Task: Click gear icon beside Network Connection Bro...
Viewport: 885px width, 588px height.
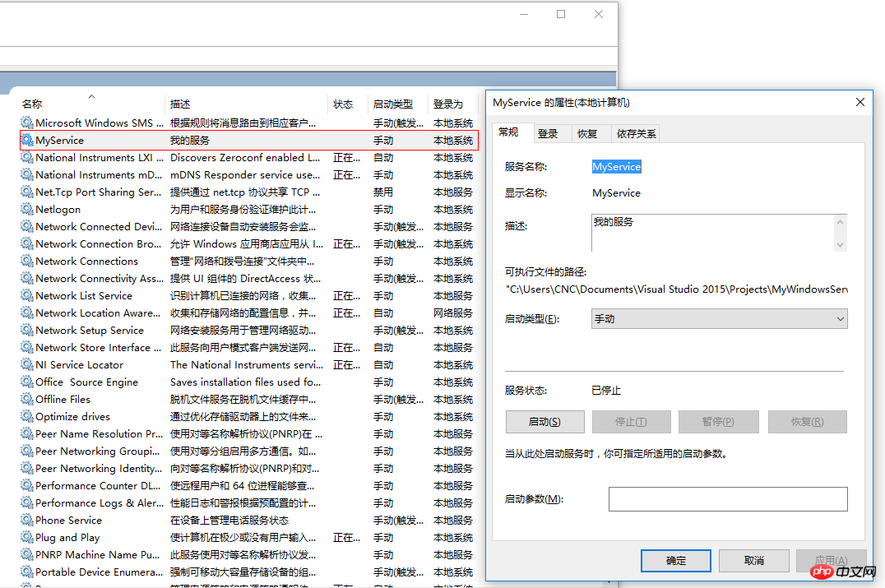Action: pyautogui.click(x=26, y=243)
